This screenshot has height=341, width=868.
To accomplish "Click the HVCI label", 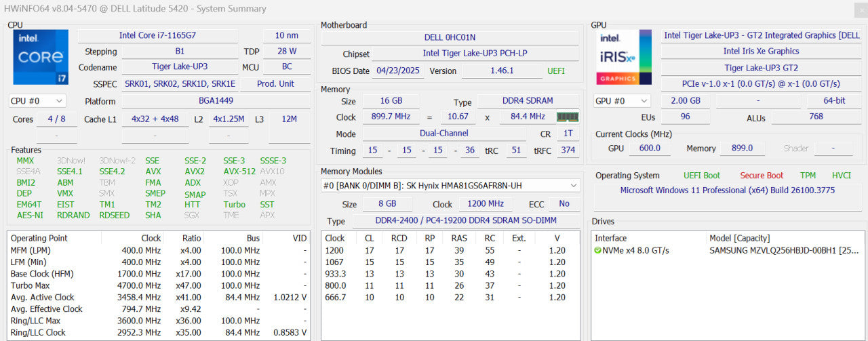I will pos(841,176).
